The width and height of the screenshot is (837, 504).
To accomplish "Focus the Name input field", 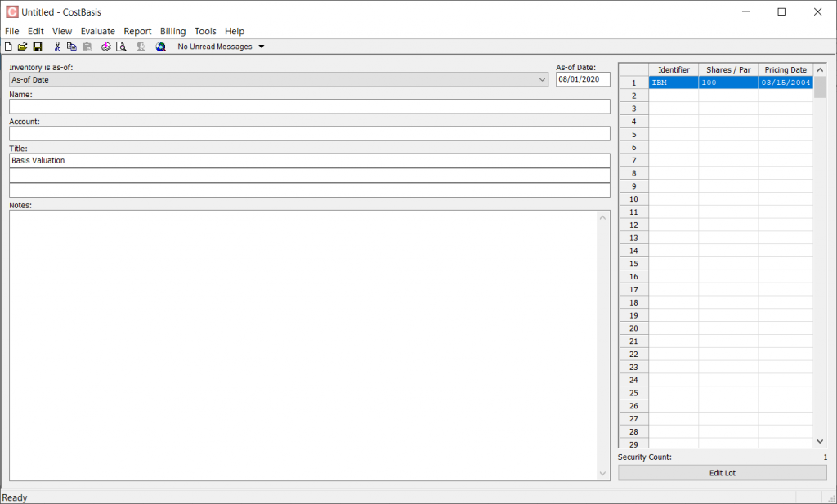I will [x=310, y=107].
